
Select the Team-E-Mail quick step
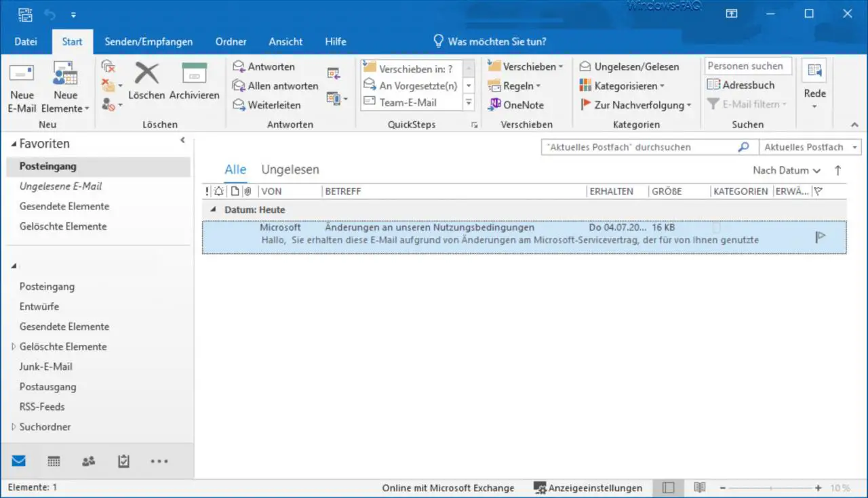point(412,102)
